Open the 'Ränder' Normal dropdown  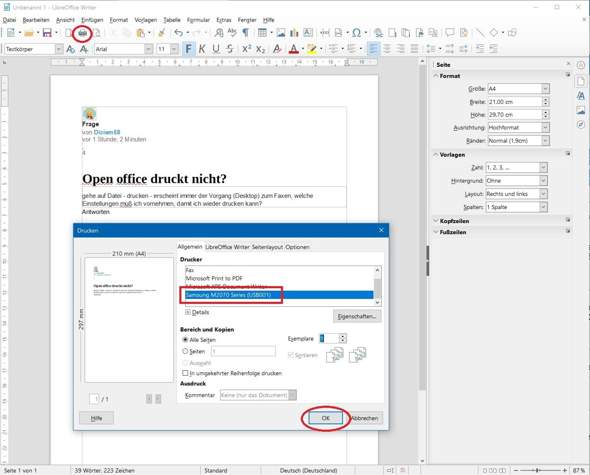[x=546, y=140]
